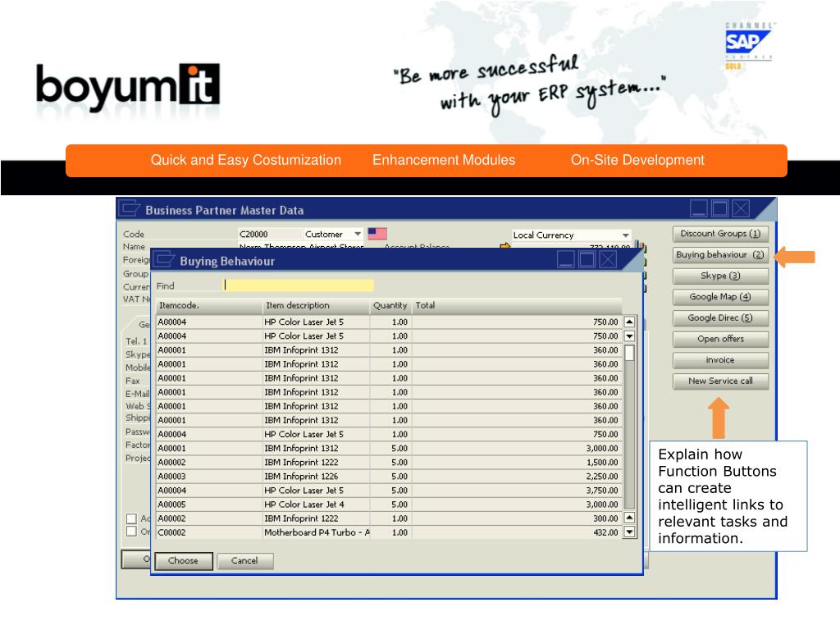Minimize the Buying Behaviour window
The image size is (840, 630).
pos(566,260)
